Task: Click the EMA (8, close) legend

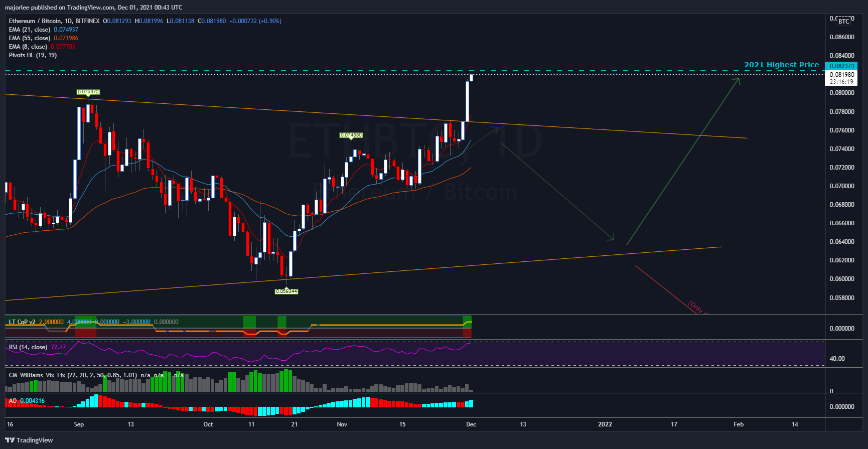Action: (28, 47)
